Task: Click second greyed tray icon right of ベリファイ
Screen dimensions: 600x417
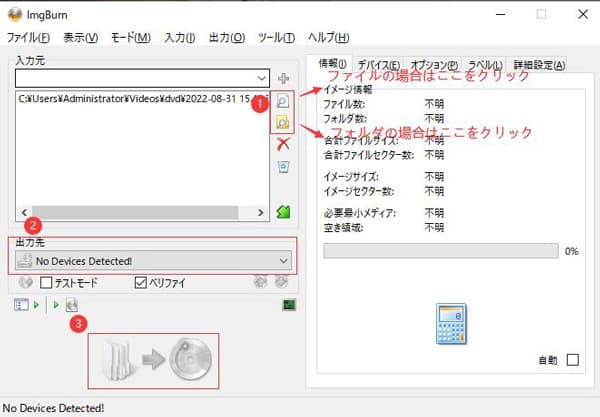Action: 281,282
